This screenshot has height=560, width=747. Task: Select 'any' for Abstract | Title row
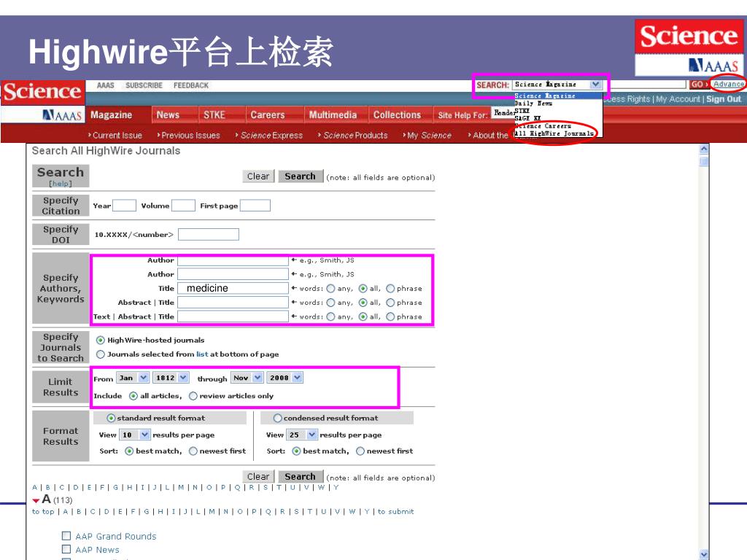point(330,303)
